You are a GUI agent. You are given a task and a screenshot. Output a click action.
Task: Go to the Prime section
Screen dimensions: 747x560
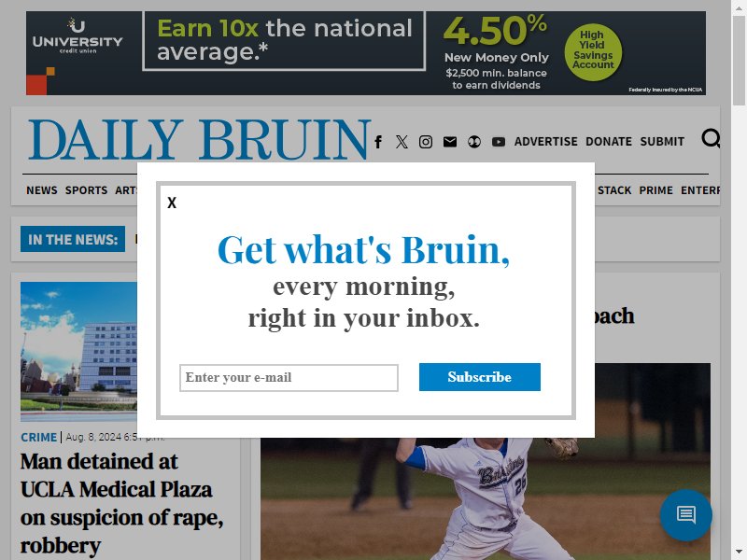(x=656, y=190)
